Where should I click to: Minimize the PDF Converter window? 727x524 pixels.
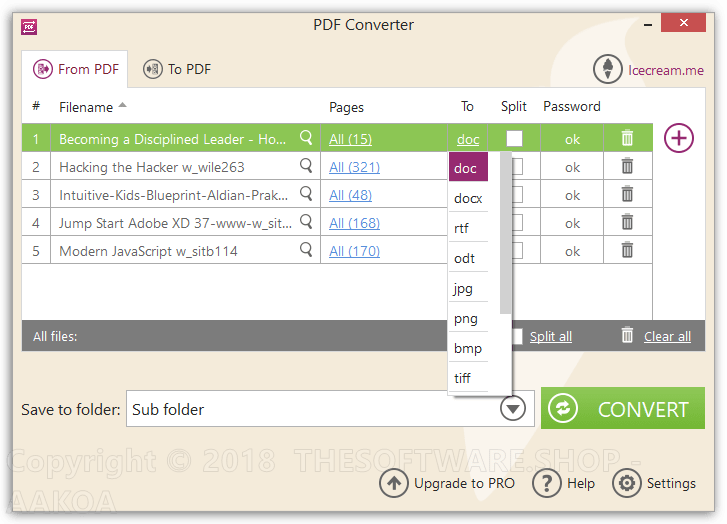[648, 25]
